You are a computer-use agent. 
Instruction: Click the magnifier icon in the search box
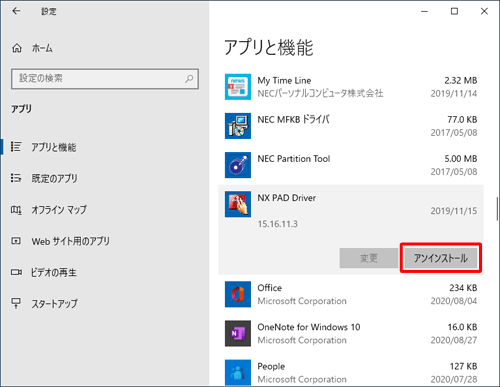(x=189, y=79)
